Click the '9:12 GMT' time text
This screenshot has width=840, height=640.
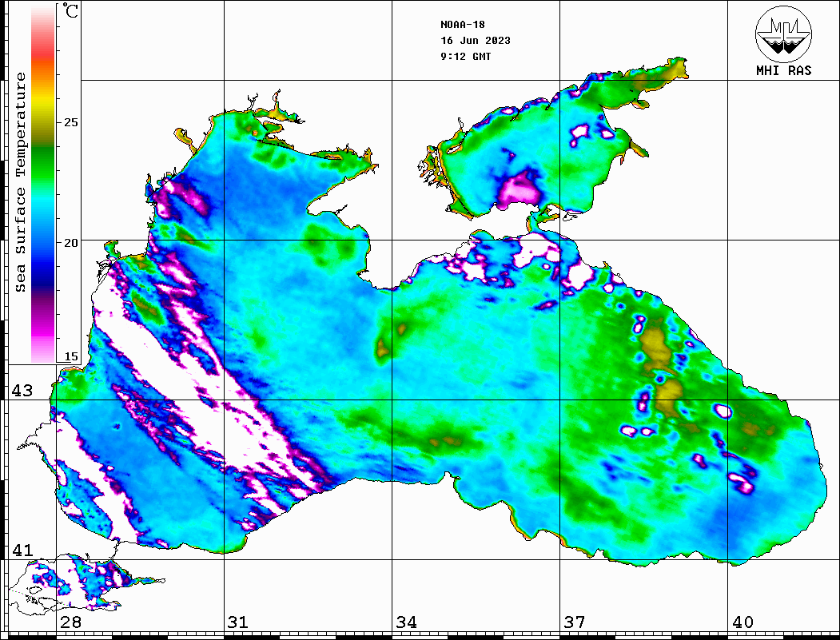(x=465, y=57)
